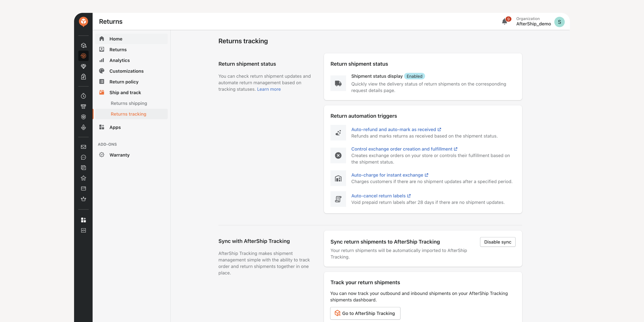Open the developer code icon in dark sidebar
This screenshot has width=644, height=322.
click(83, 230)
